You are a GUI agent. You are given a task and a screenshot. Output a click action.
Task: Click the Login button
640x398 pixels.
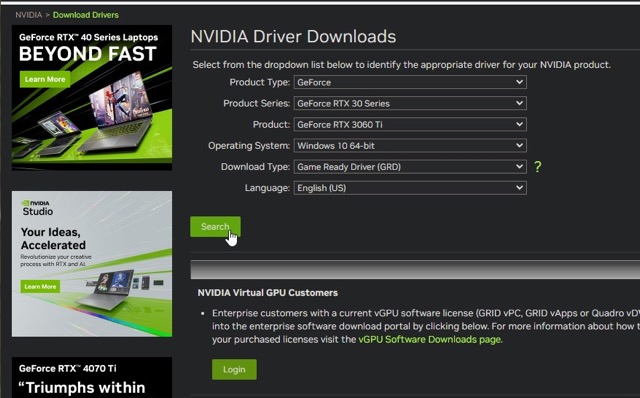234,369
